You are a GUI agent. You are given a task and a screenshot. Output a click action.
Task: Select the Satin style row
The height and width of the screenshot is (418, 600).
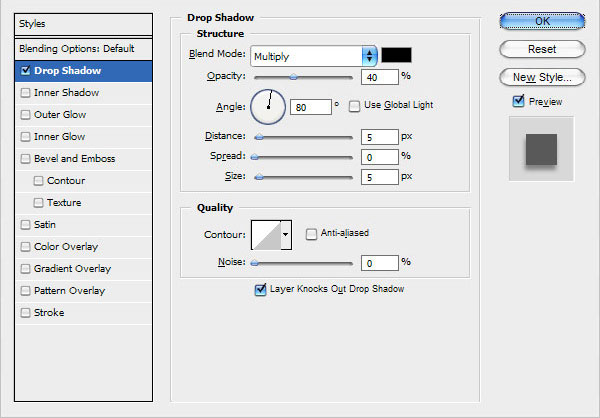tap(83, 225)
